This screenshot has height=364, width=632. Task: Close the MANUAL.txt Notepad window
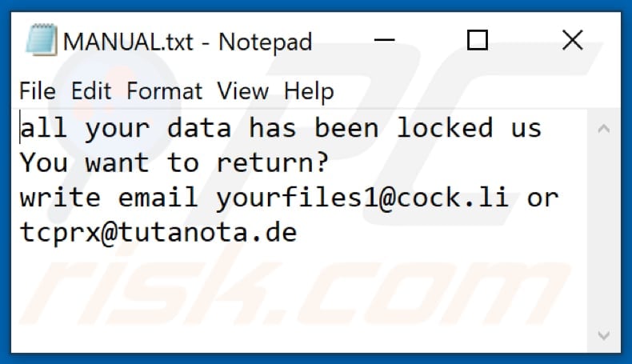(572, 40)
